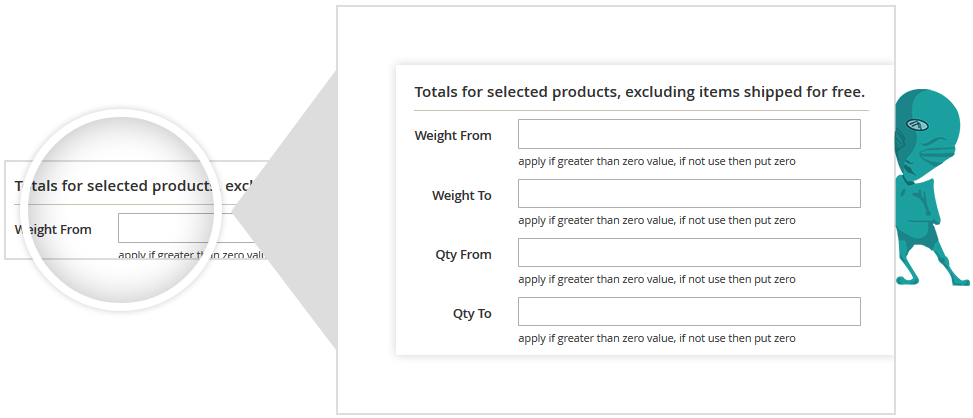973x418 pixels.
Task: Click the Weight From input field
Action: (689, 134)
